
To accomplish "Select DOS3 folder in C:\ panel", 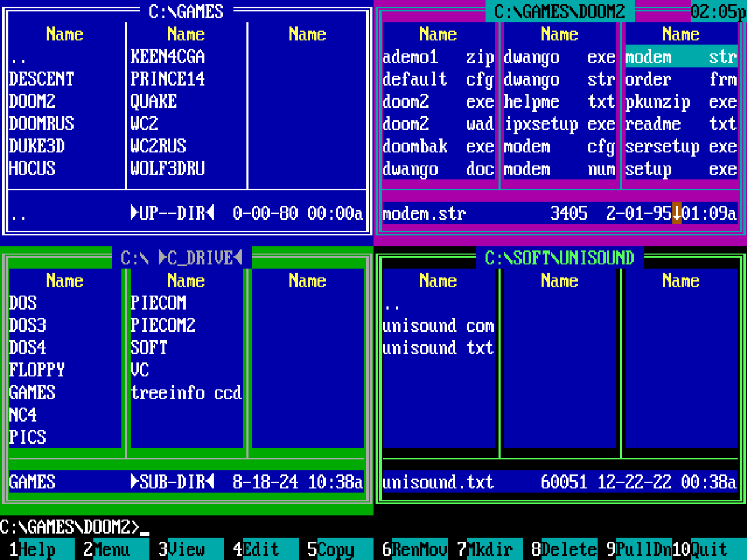I will pyautogui.click(x=65, y=325).
